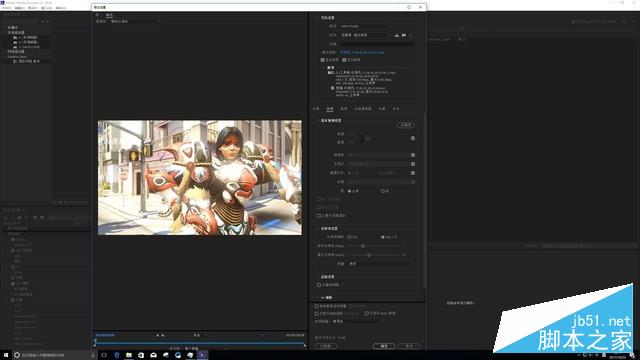Open the preview zoom level dropdown
Image resolution: width=640 pixels, height=360 pixels.
[x=200, y=335]
